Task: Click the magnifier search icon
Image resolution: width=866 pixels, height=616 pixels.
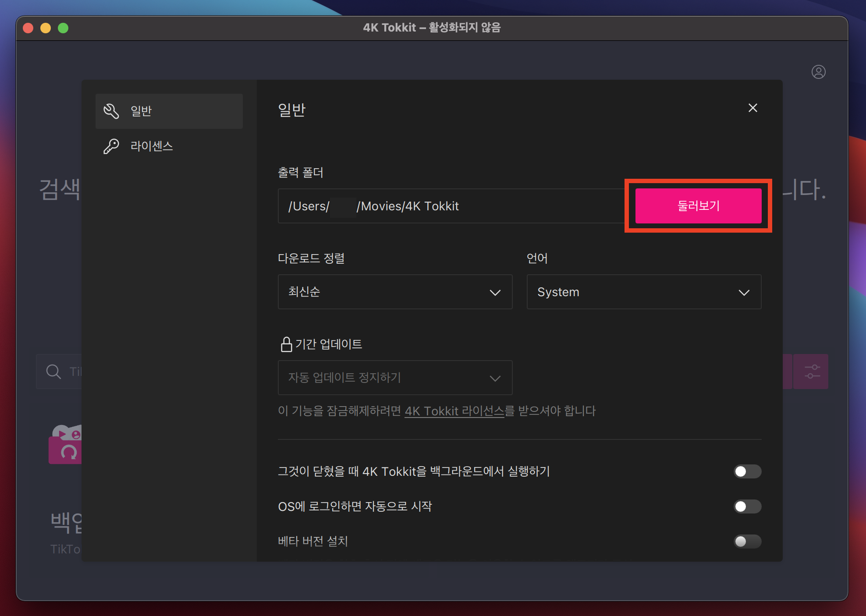Action: point(53,372)
